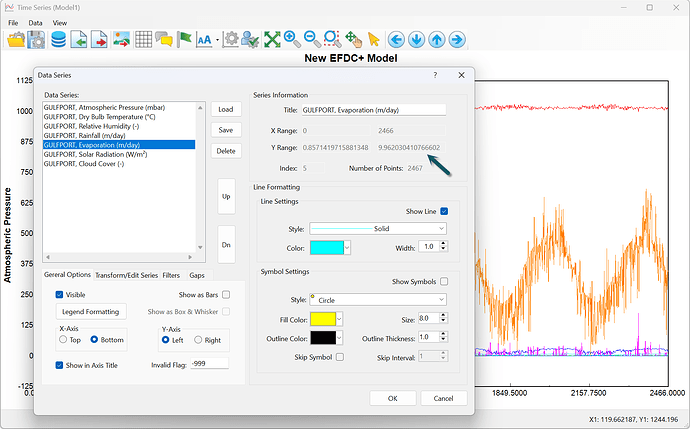The width and height of the screenshot is (690, 429).
Task: Toggle the grid table icon
Action: [143, 40]
